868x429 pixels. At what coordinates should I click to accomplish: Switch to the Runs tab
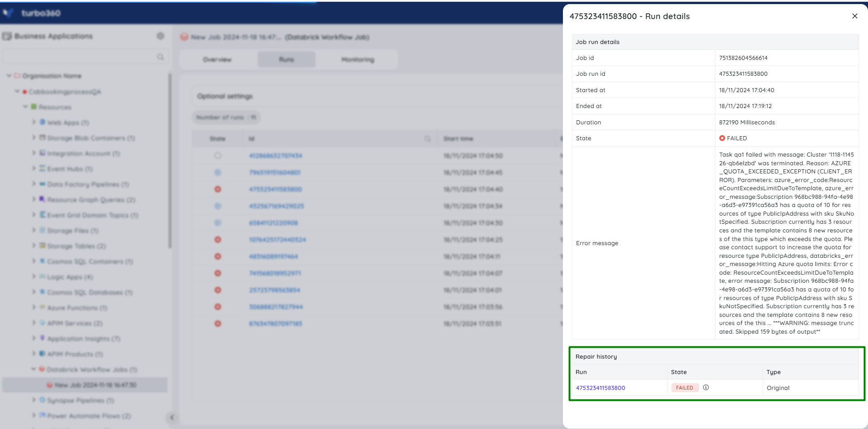point(286,59)
